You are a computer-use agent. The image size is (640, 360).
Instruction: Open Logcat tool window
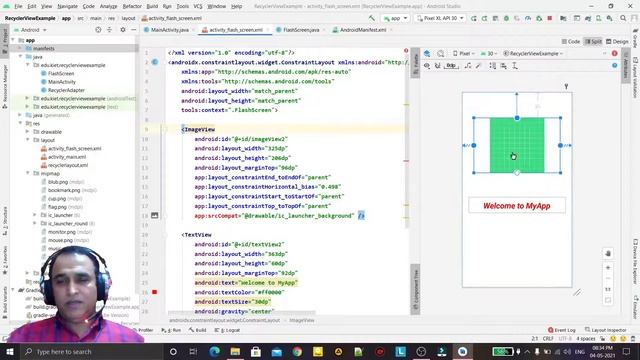coord(228,330)
